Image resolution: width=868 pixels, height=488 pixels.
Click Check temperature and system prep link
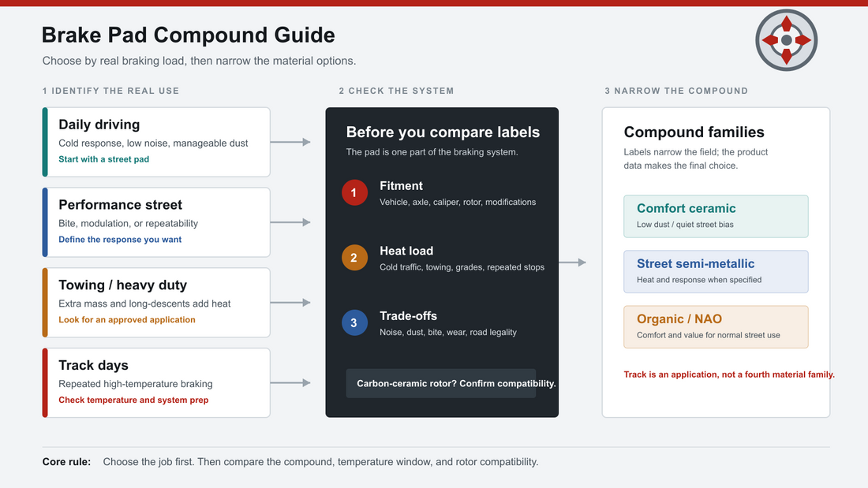tap(133, 400)
